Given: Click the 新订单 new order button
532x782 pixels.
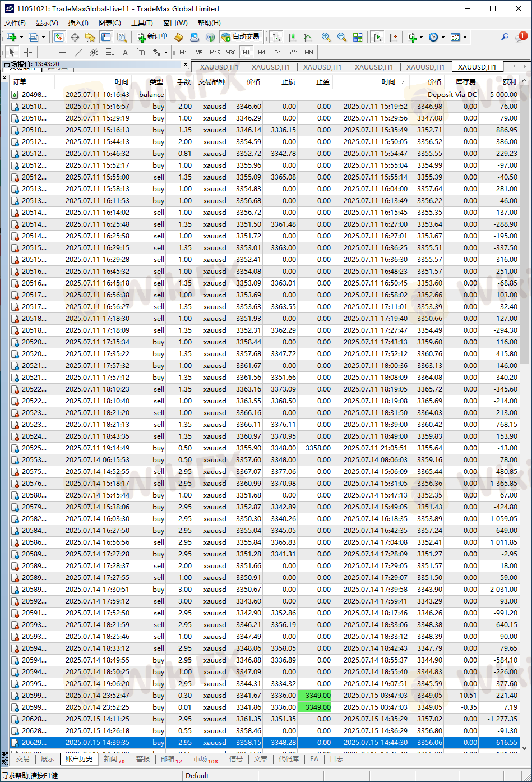Looking at the screenshot, I should pyautogui.click(x=152, y=37).
